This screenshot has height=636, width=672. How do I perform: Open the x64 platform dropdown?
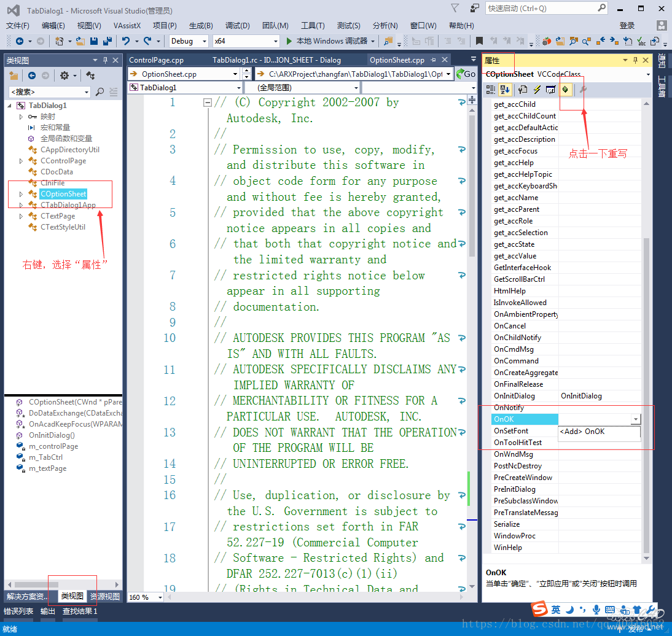pyautogui.click(x=276, y=41)
